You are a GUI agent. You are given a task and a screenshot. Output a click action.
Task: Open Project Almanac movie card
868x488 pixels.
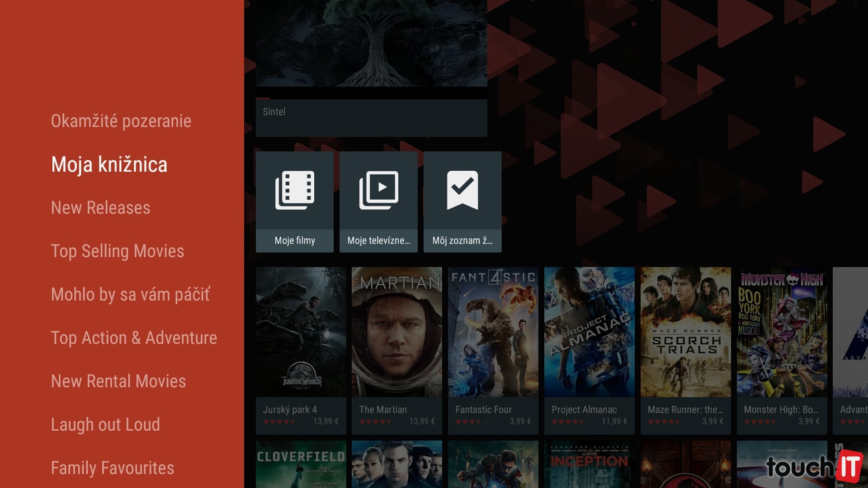[589, 332]
